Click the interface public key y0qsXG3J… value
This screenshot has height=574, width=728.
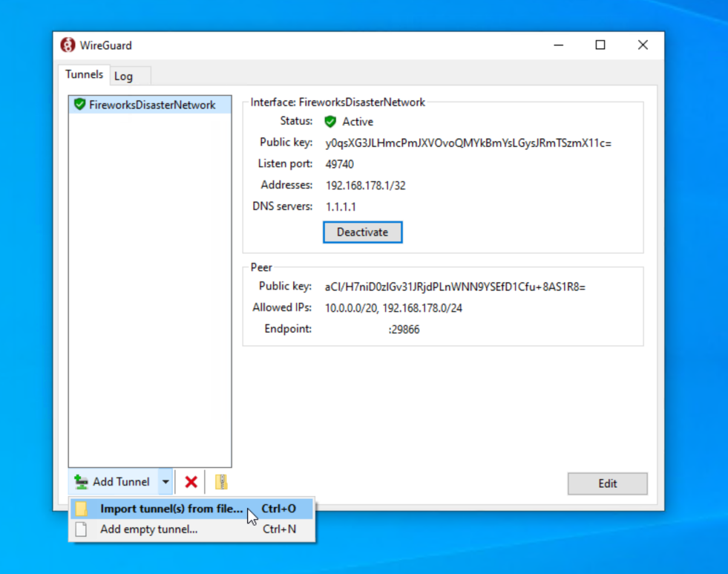[468, 143]
